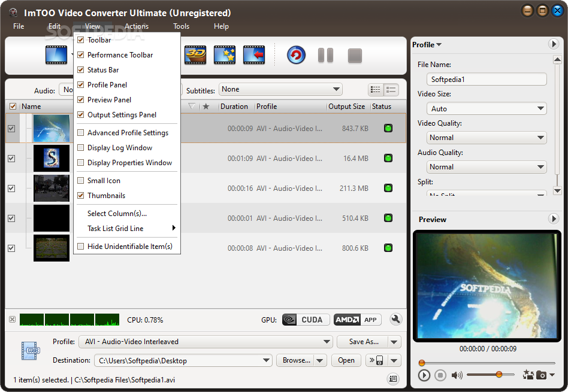Open the Edit menu

click(55, 26)
